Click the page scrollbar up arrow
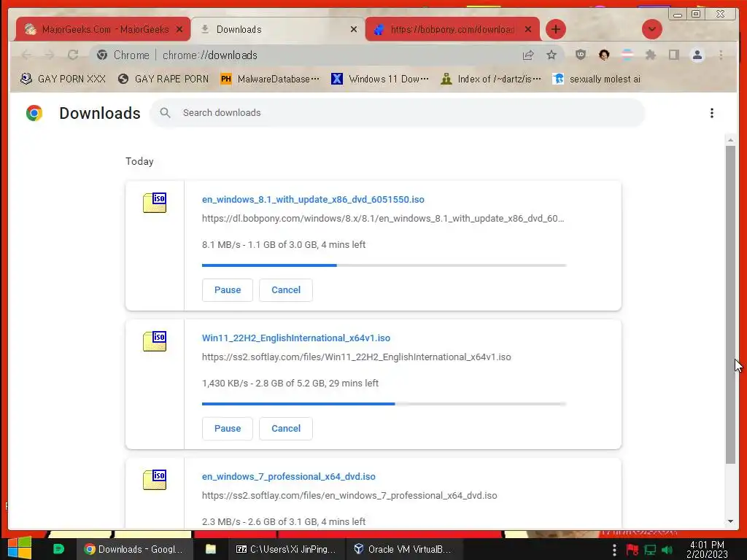Viewport: 747px width, 560px height. tap(730, 140)
